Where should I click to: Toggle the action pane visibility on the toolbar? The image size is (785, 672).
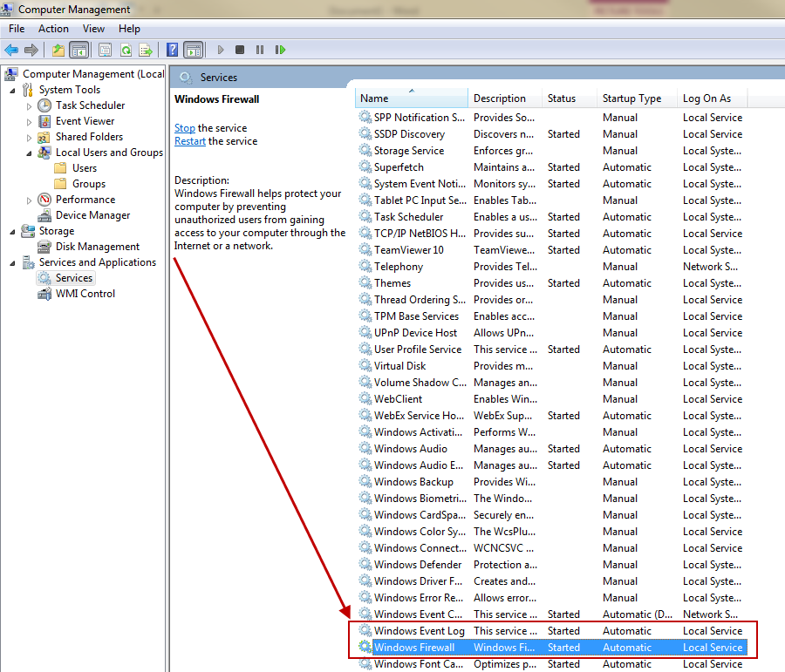193,50
